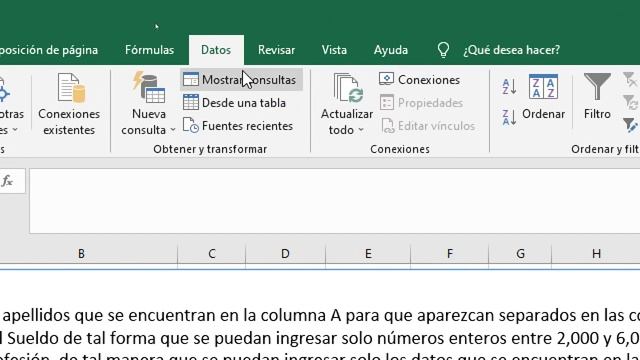The width and height of the screenshot is (640, 360).
Task: Open the Ordenar sort dialog
Action: 543,98
